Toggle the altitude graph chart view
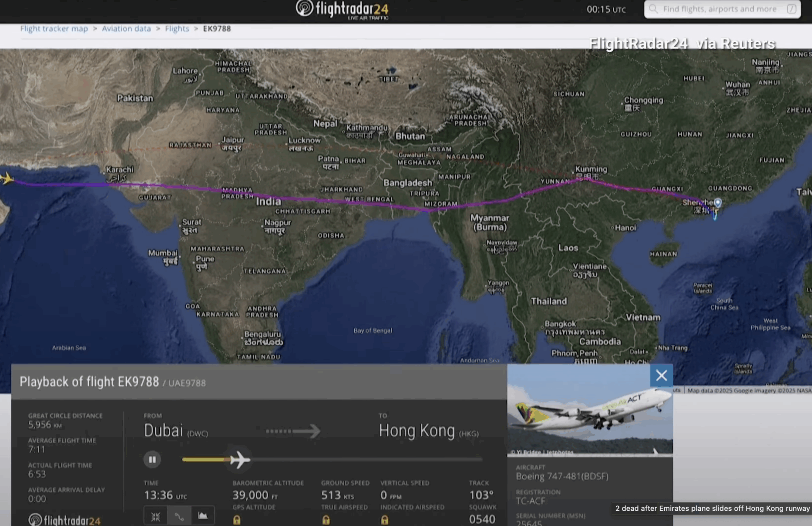 pyautogui.click(x=203, y=515)
